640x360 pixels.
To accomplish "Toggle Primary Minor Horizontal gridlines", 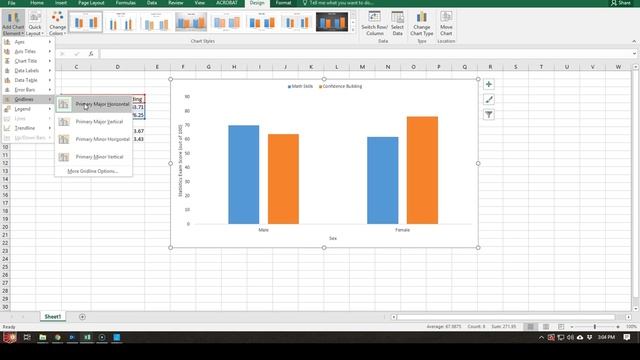I will [93, 139].
